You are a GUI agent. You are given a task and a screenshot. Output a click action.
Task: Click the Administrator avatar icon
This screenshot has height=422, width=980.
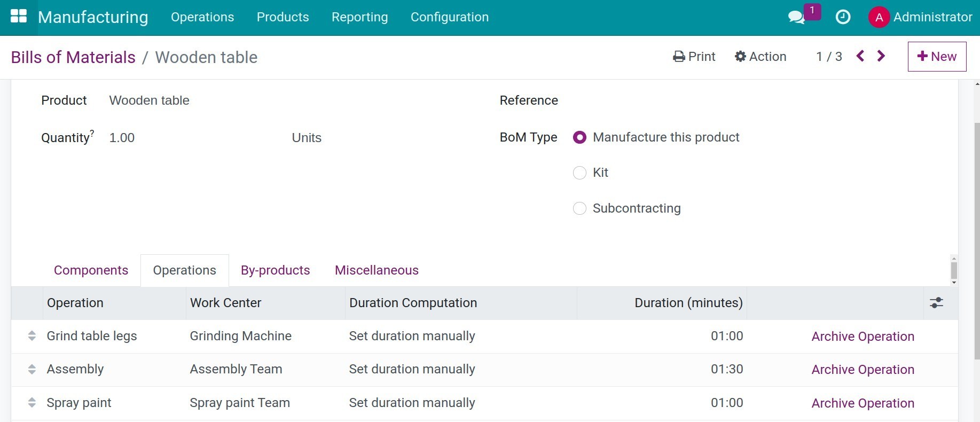click(x=879, y=18)
